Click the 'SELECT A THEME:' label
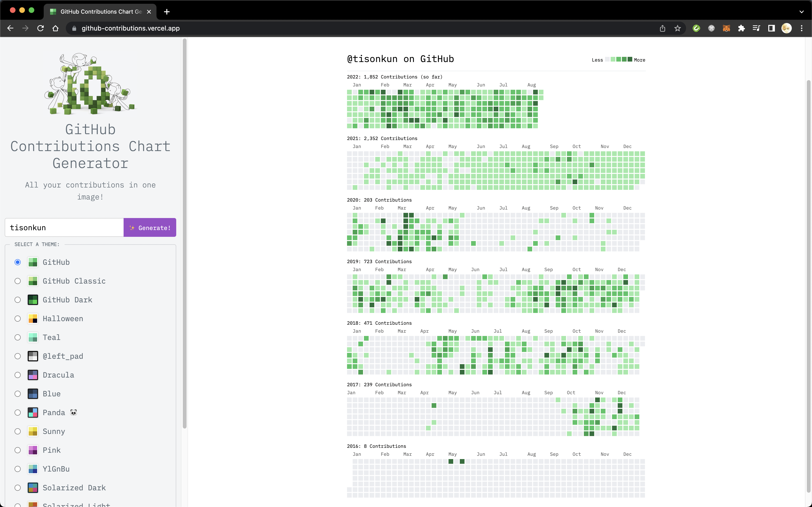The height and width of the screenshot is (507, 812). point(37,244)
